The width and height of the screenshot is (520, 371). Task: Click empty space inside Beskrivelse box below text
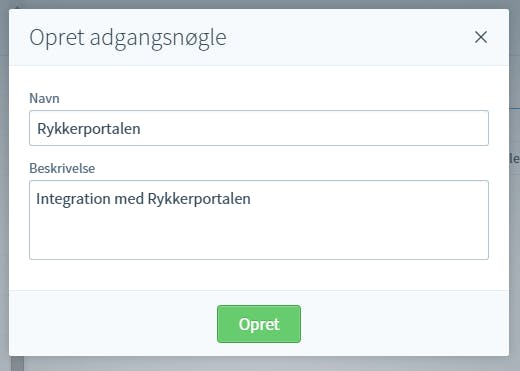pyautogui.click(x=259, y=237)
